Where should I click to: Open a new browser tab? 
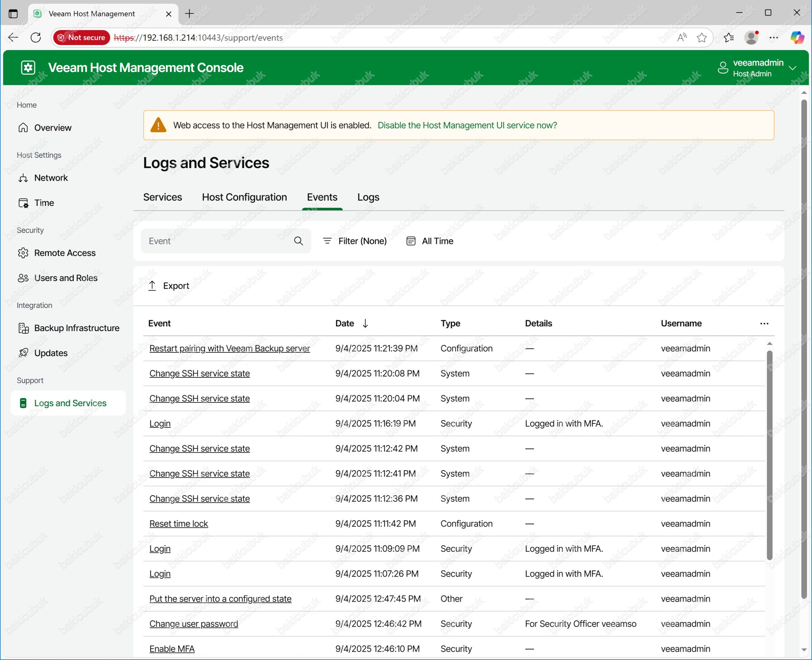click(189, 14)
